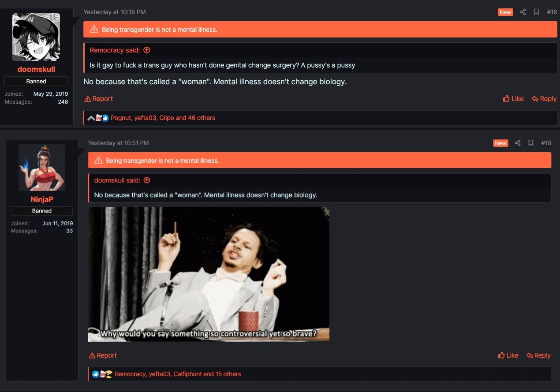Click NinjaP's avatar image

[x=42, y=168]
